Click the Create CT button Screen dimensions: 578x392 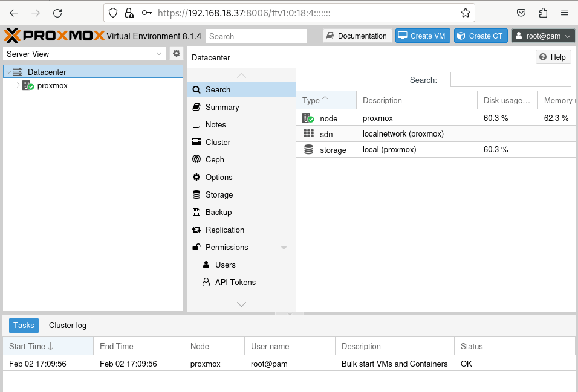point(480,36)
